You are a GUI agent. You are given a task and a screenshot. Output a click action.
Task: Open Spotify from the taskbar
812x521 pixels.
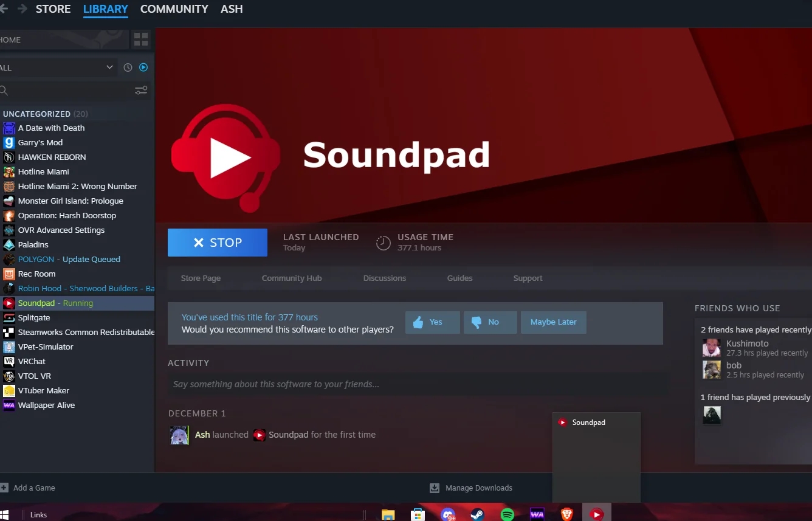pyautogui.click(x=507, y=514)
